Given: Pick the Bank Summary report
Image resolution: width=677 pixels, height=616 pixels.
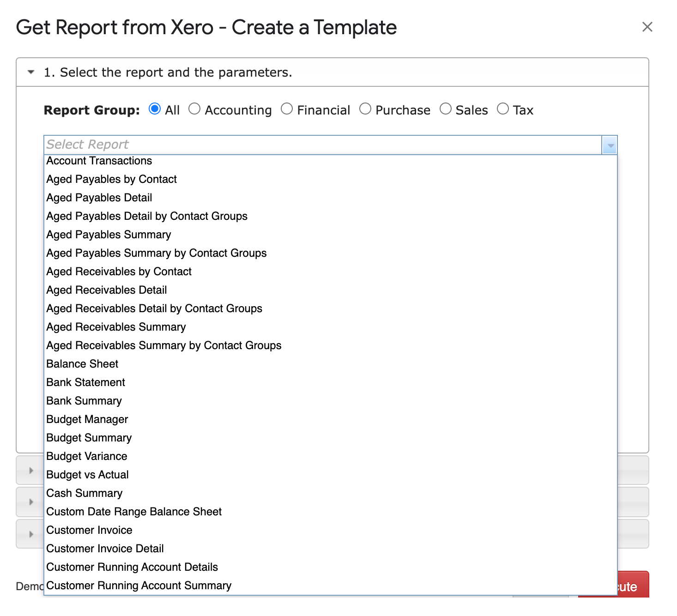Looking at the screenshot, I should point(331,401).
